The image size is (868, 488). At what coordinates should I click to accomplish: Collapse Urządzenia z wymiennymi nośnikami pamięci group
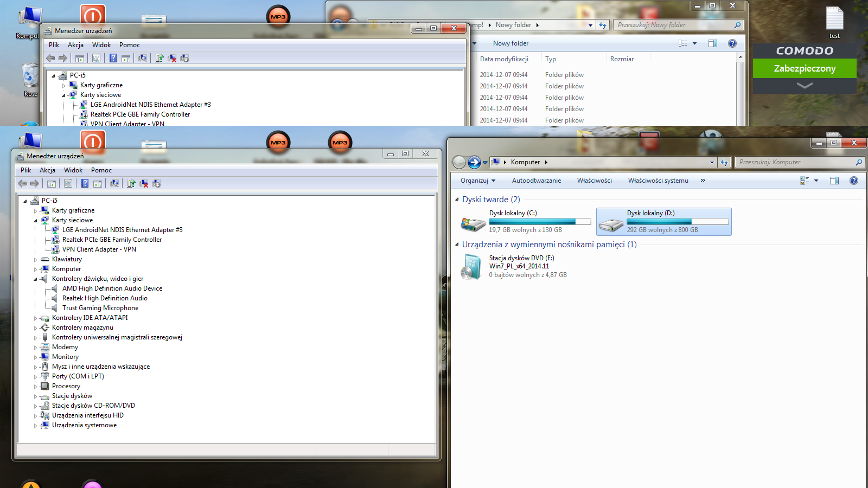pyautogui.click(x=457, y=245)
